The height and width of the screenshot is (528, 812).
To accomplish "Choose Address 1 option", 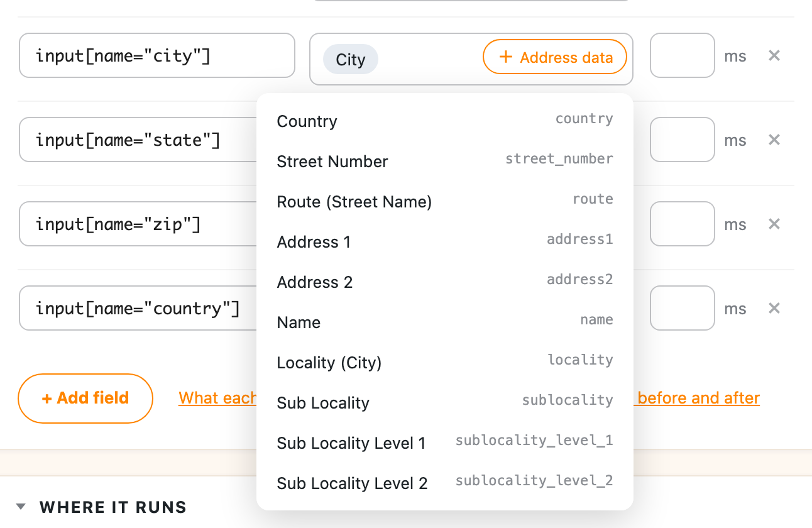I will tap(445, 241).
